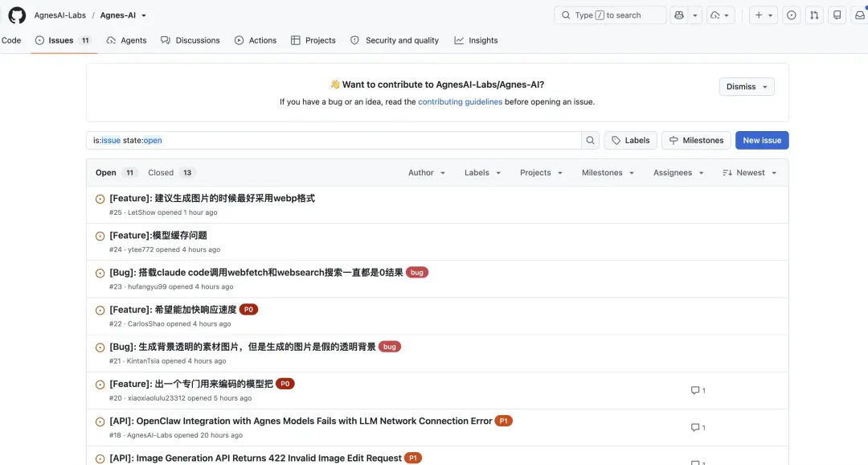Open the Agnes-AI repository switcher dropdown
Screen dimensions: 868x465
coord(144,15)
